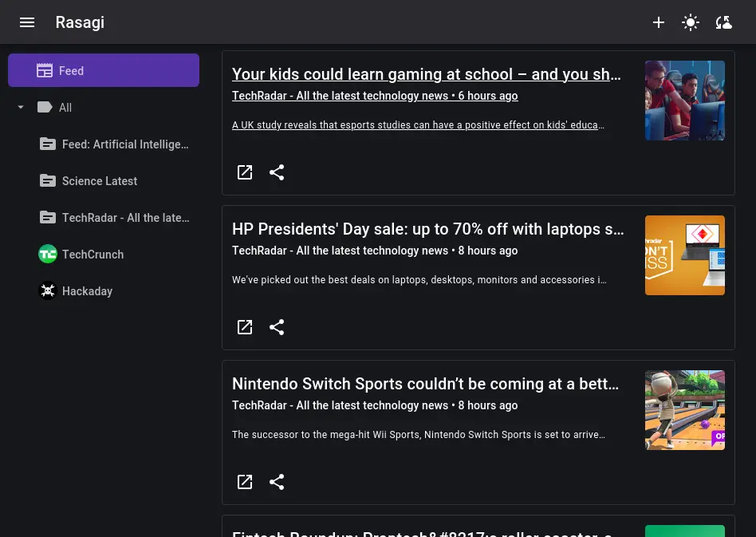Viewport: 756px width, 537px height.
Task: Click the plus icon to add feed
Action: point(659,22)
